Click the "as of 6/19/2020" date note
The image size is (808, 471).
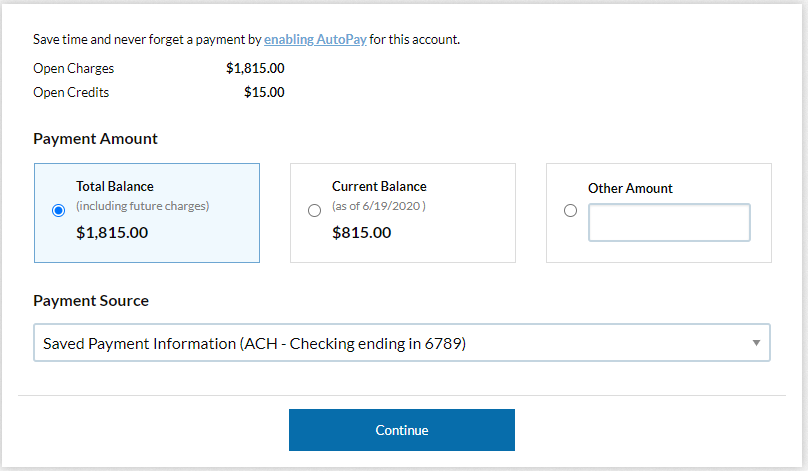379,206
